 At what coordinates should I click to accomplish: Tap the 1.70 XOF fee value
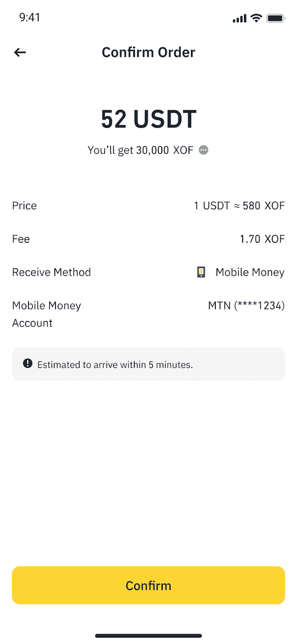pos(262,239)
